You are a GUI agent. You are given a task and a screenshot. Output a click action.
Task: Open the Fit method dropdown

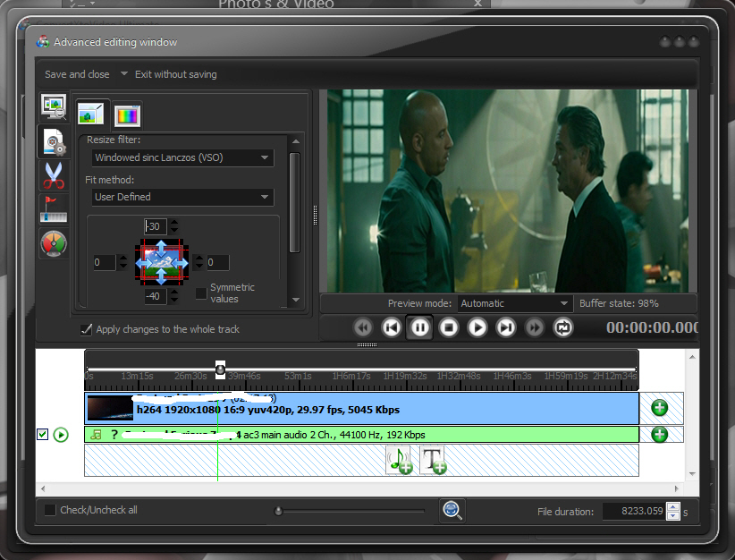point(182,197)
